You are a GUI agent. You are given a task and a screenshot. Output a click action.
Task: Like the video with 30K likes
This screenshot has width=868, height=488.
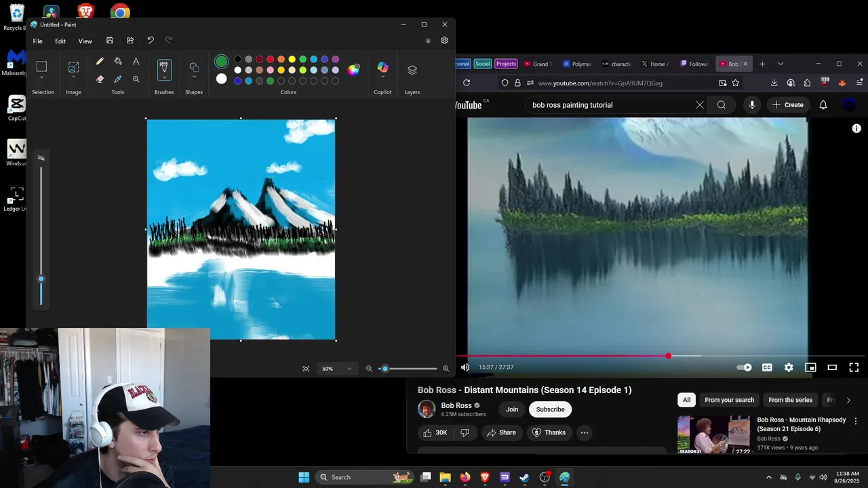[x=435, y=432]
